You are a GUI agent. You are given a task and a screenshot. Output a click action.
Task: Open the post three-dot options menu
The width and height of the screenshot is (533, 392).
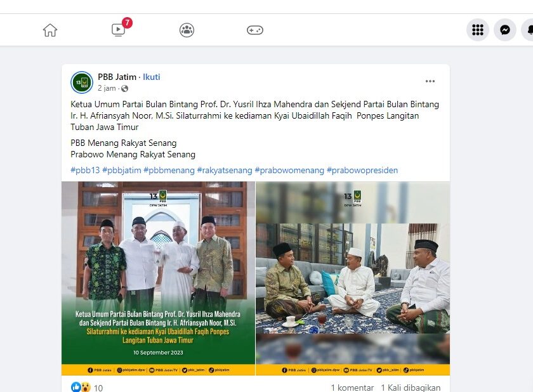[430, 81]
